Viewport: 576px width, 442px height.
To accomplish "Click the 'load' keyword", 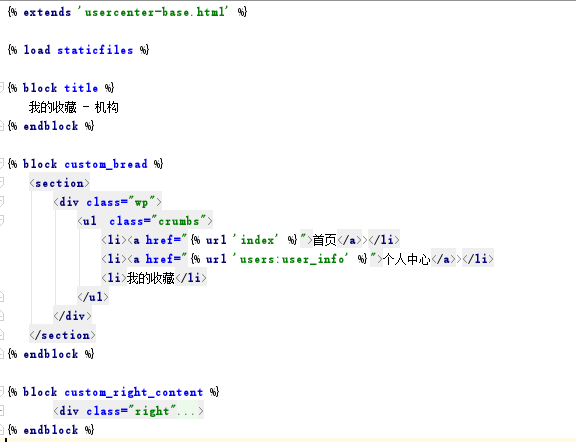I will (37, 50).
